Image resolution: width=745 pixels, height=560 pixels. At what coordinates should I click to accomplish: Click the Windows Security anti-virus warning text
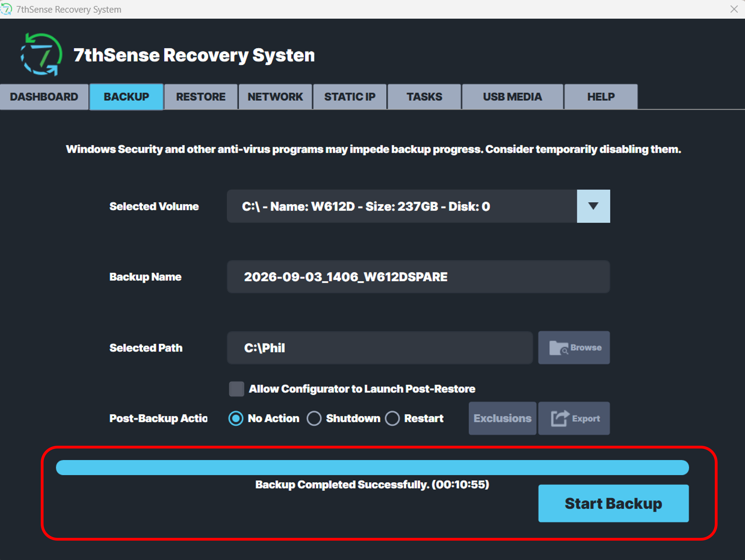coord(373,149)
